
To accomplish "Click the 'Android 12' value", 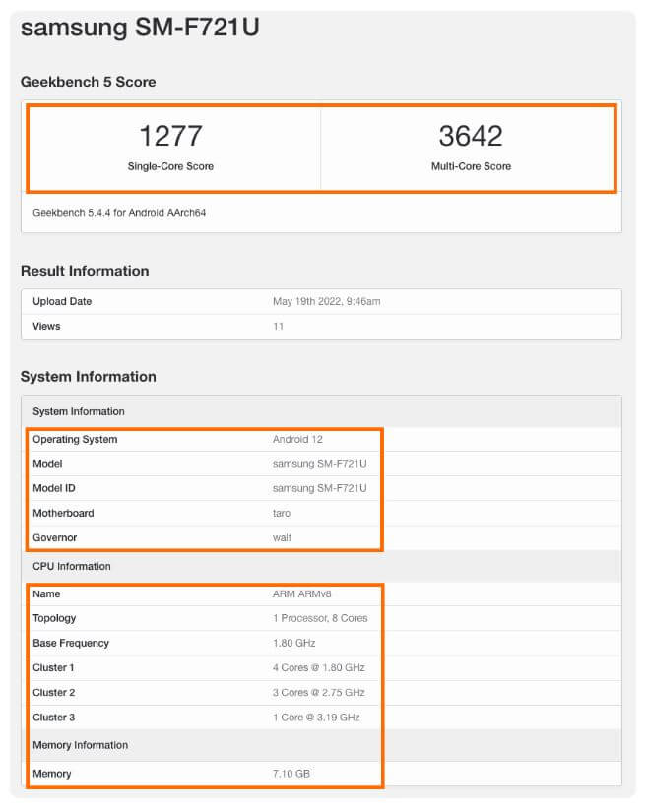I will coord(297,439).
